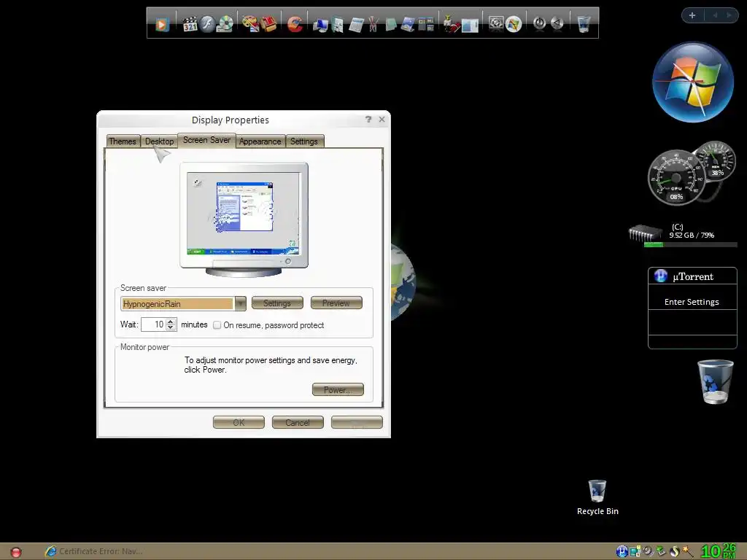Screen dimensions: 747x560
Task: Click the sidebar plus add gadget button
Action: [692, 15]
